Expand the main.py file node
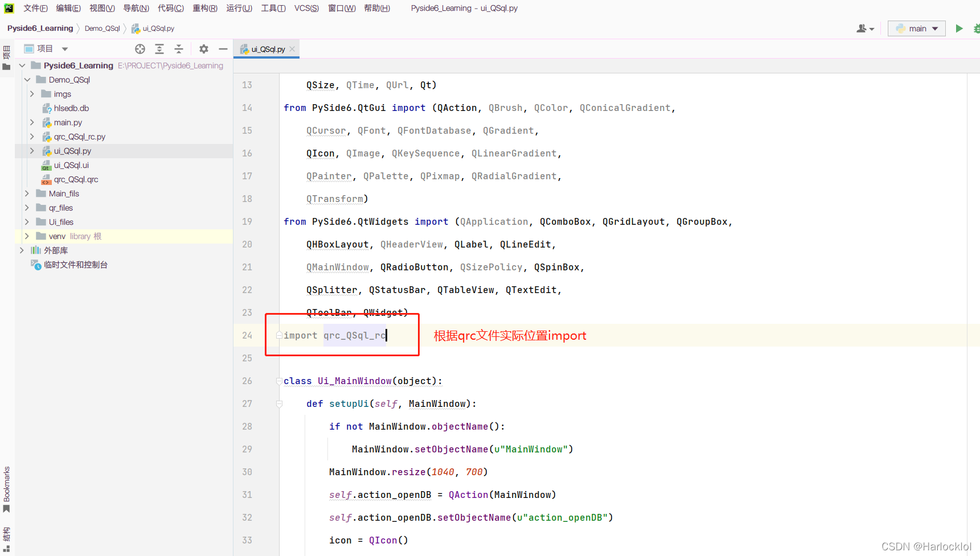Screen dimensions: 980x556 (32, 122)
